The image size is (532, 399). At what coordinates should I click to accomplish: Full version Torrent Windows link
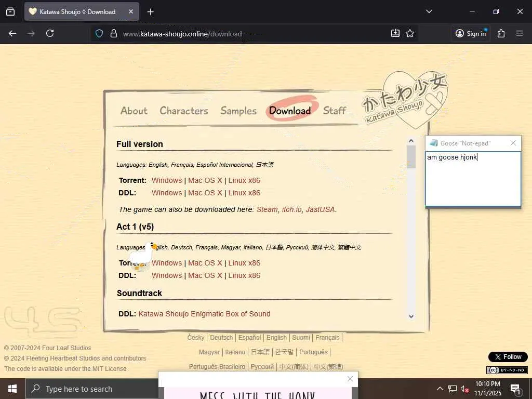167,180
